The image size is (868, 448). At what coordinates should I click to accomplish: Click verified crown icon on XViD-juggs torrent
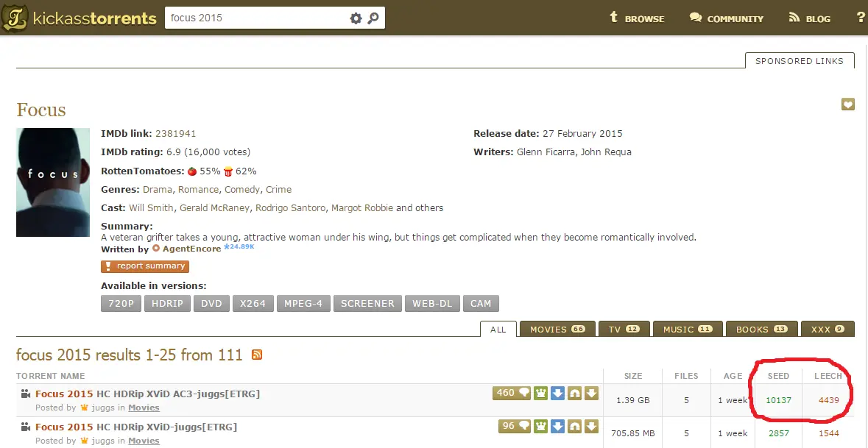(541, 427)
